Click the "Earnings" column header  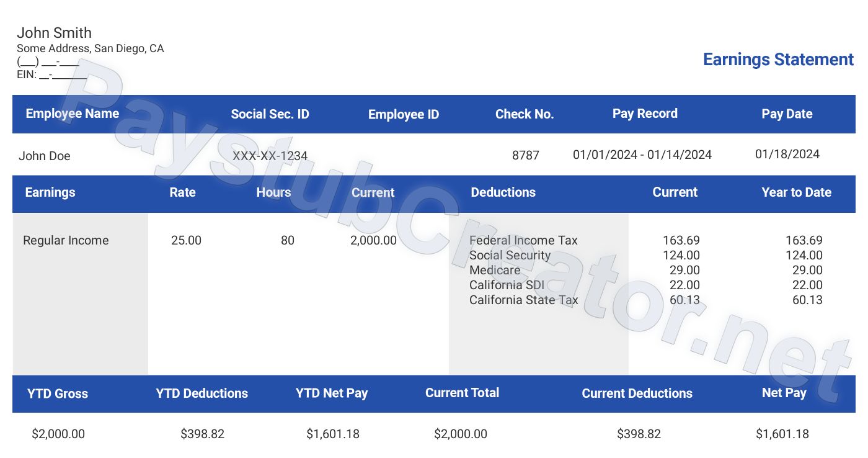click(50, 192)
